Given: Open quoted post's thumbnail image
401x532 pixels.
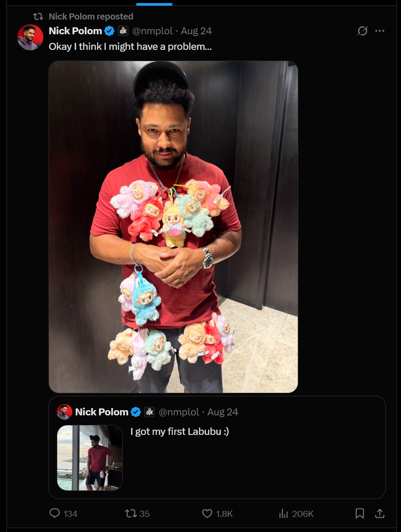Looking at the screenshot, I should click(x=90, y=458).
